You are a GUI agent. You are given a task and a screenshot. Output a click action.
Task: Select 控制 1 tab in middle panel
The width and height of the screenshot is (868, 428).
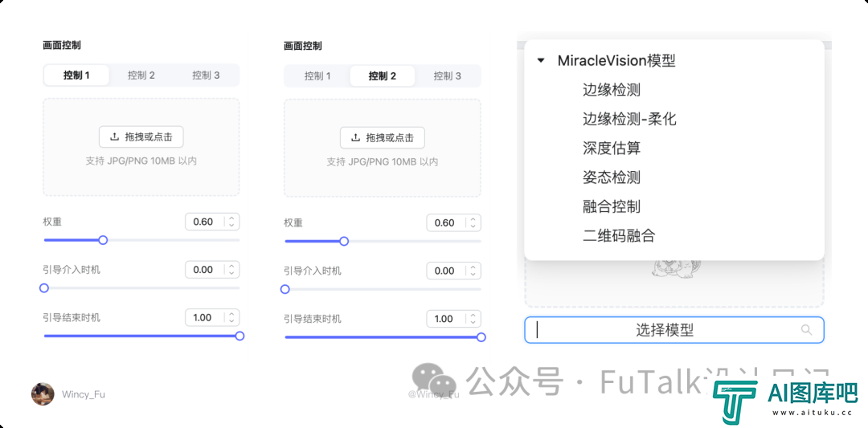click(317, 76)
